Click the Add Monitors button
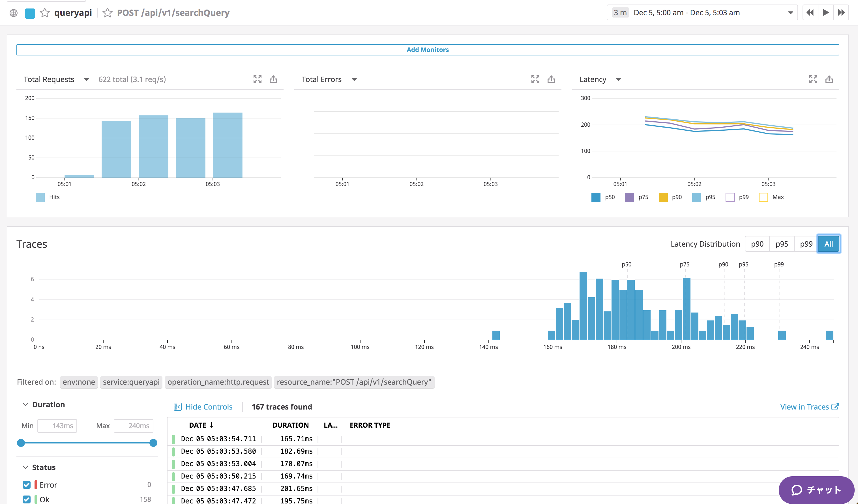Viewport: 858px width, 504px height. pos(428,50)
